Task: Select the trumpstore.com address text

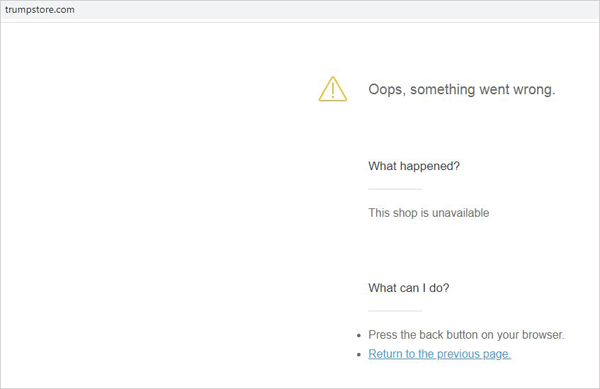Action: click(x=40, y=10)
